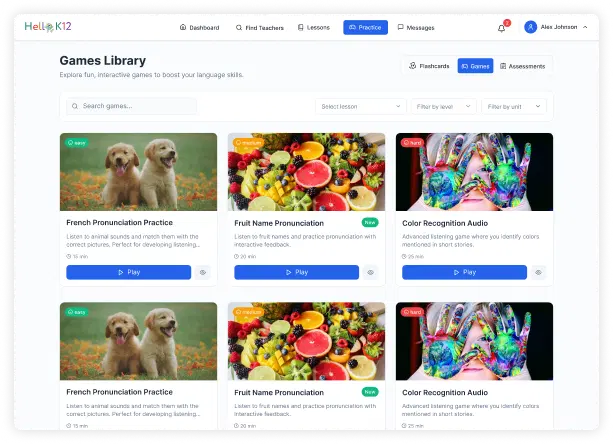Image resolution: width=613 pixels, height=444 pixels.
Task: Click medium badge on second-row fruit card
Action: point(248,312)
